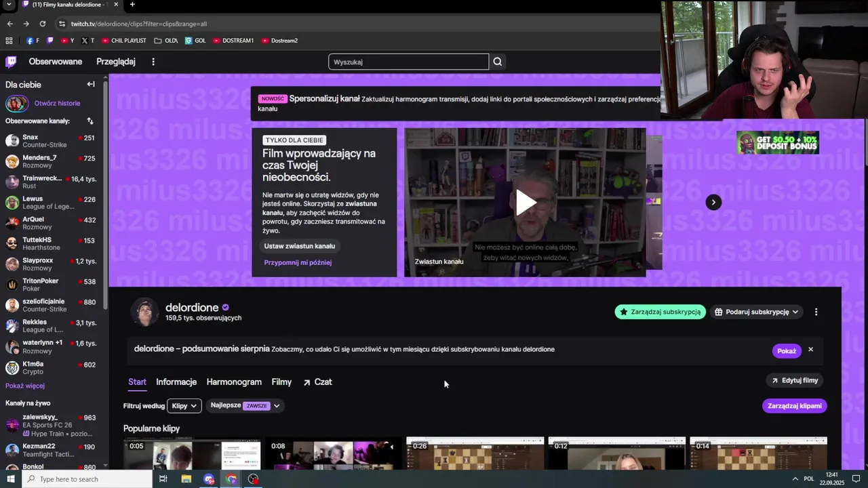Switch to the Harmonogram tab

pyautogui.click(x=234, y=382)
